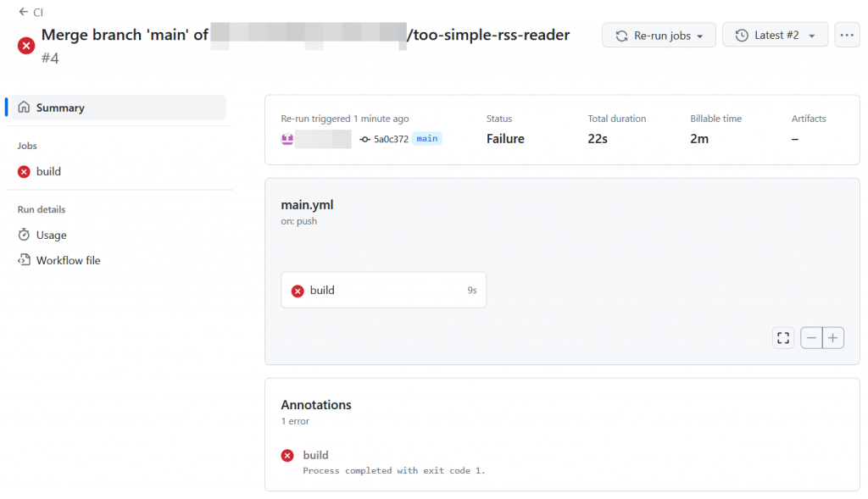Click the main branch label
Image resolution: width=868 pixels, height=499 pixels.
[427, 139]
